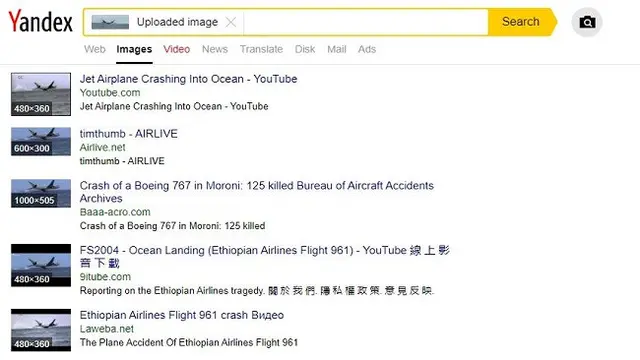Switch to the Disk tab

pyautogui.click(x=305, y=49)
